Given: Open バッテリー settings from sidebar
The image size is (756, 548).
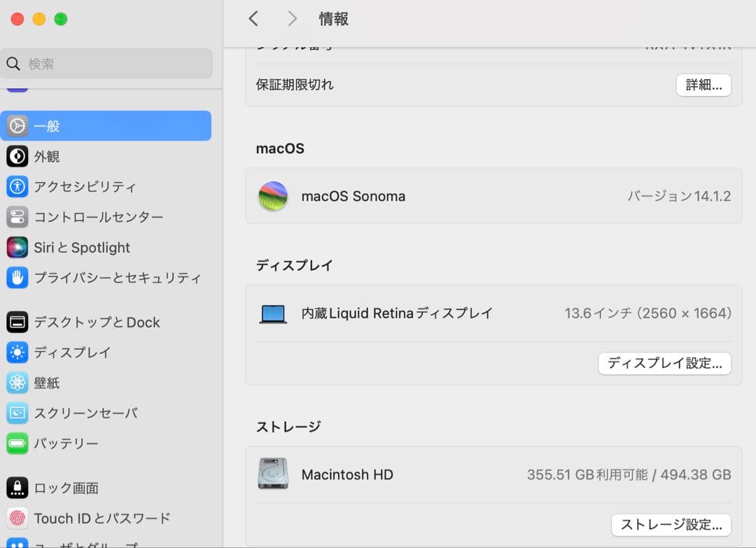Looking at the screenshot, I should 17,443.
